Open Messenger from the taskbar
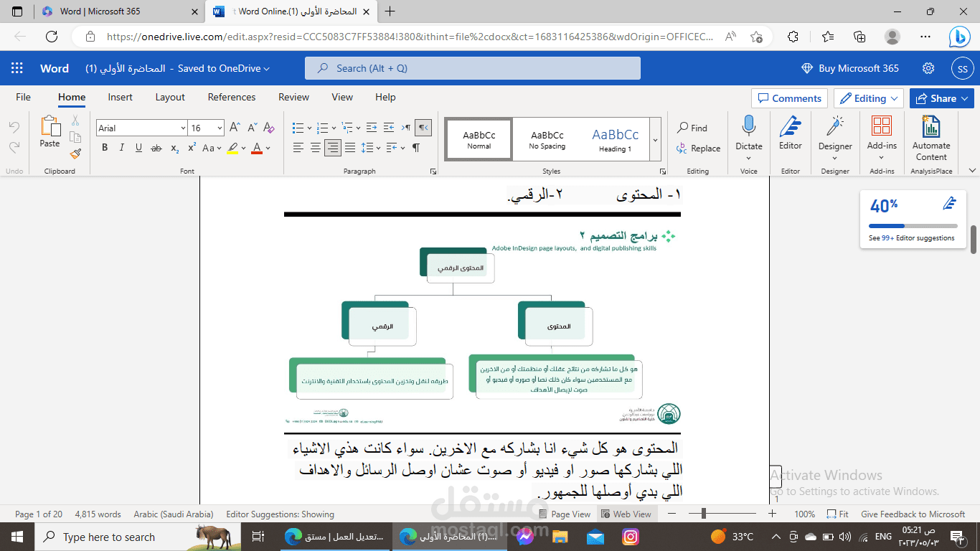 524,536
